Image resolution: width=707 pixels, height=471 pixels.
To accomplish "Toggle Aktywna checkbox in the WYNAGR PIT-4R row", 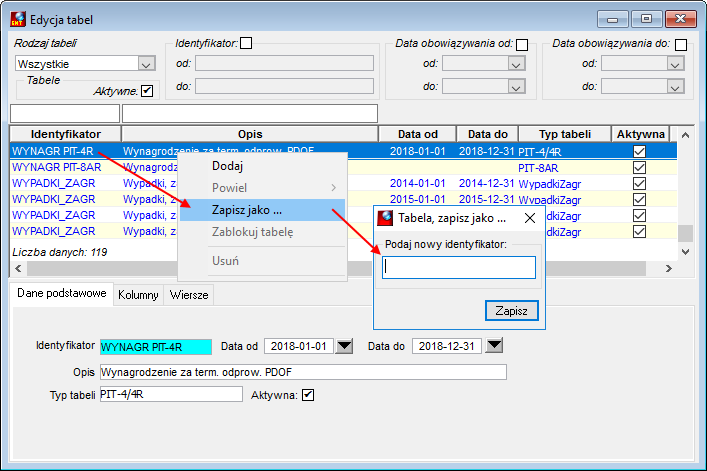I will [639, 151].
